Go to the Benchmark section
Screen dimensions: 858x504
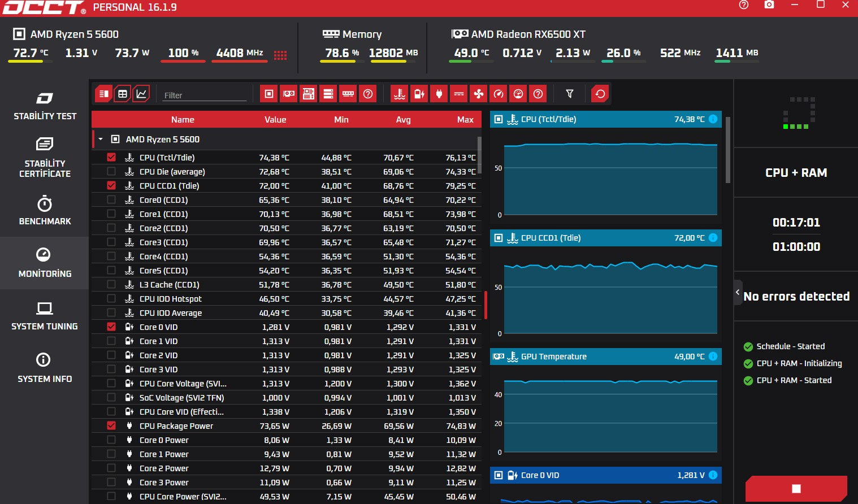45,210
